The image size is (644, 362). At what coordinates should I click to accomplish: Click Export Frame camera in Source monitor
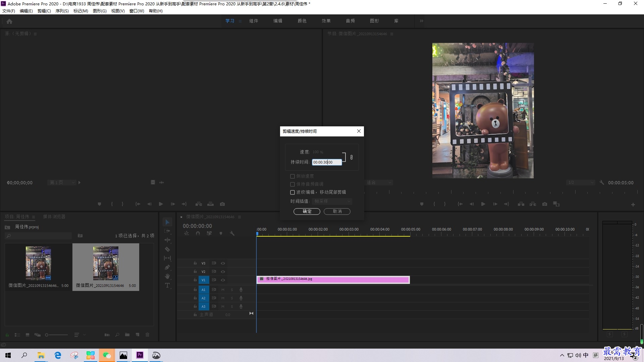222,204
